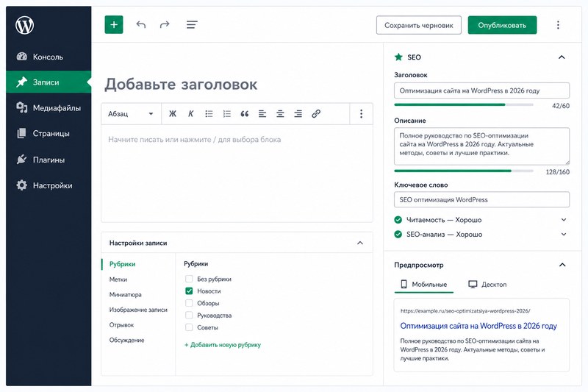Center align the text
588x392 pixels.
point(280,114)
